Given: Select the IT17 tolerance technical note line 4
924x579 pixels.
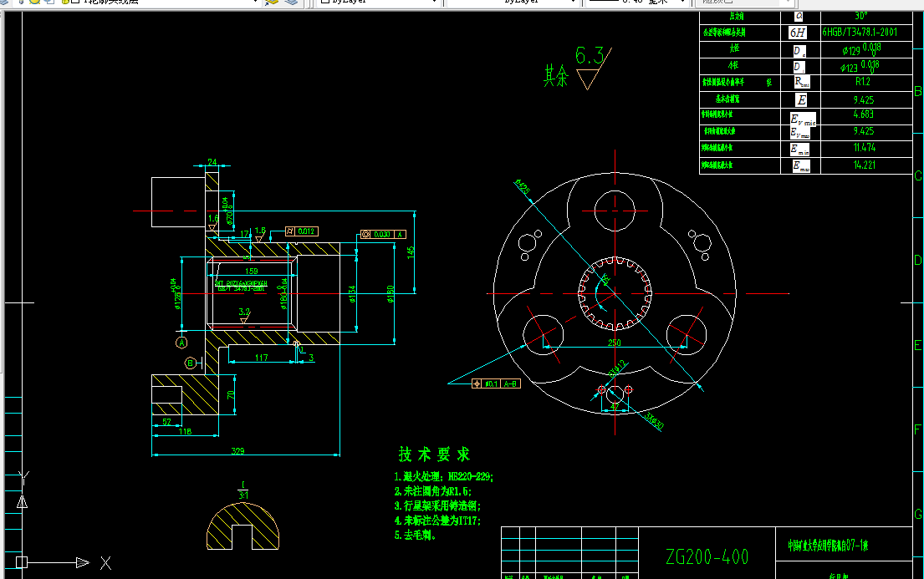Looking at the screenshot, I should [438, 521].
